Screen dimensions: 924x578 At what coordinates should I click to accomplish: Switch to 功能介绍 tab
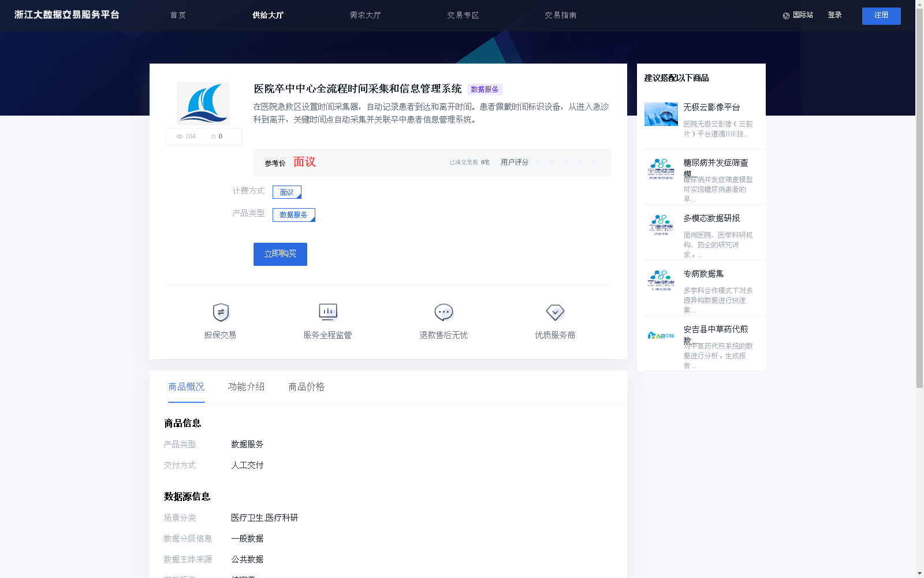click(247, 387)
